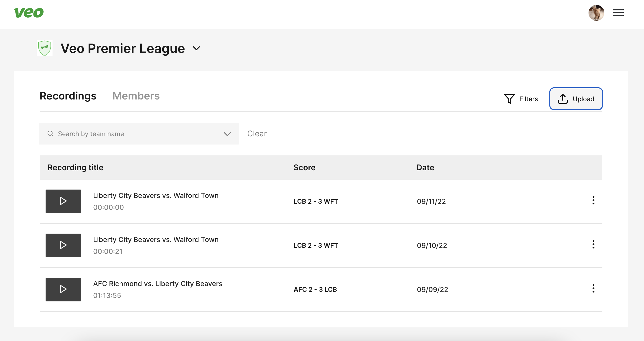The height and width of the screenshot is (341, 644).
Task: Click the LCB 2 - 3 WFT score dated 09/11/22
Action: click(316, 201)
